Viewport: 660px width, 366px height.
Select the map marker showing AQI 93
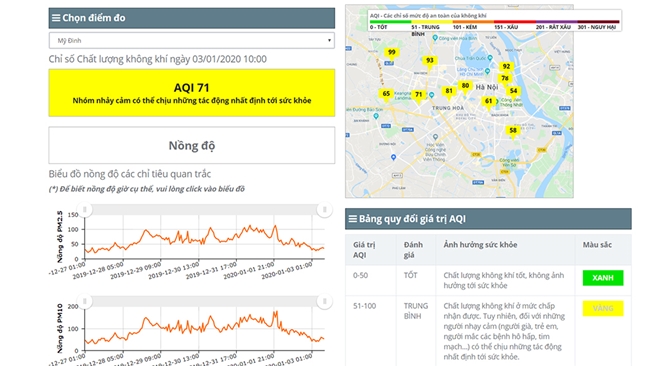tap(429, 61)
